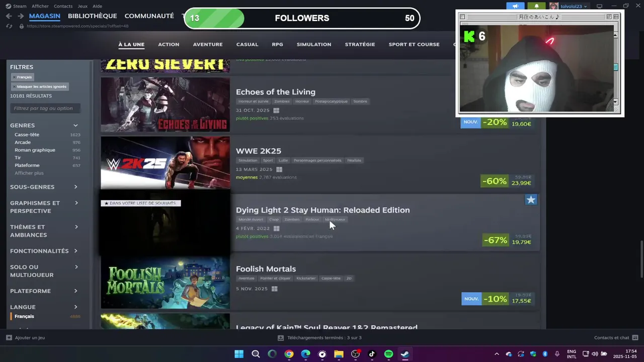Click the downloads tray icon in the status bar
Viewport: 644px width, 362px height.
pos(281,337)
